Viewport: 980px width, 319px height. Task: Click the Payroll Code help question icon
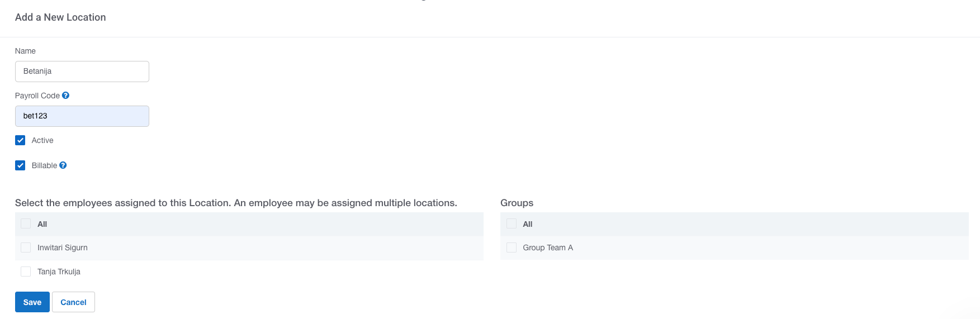65,96
